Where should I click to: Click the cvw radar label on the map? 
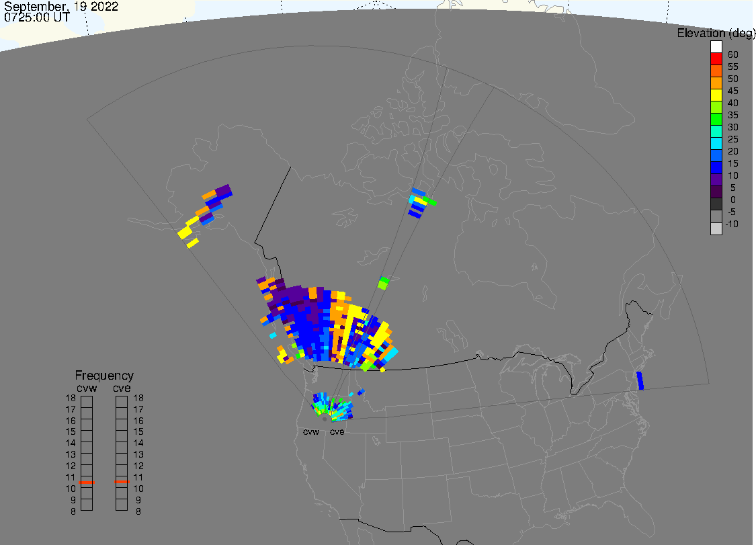[x=311, y=431]
